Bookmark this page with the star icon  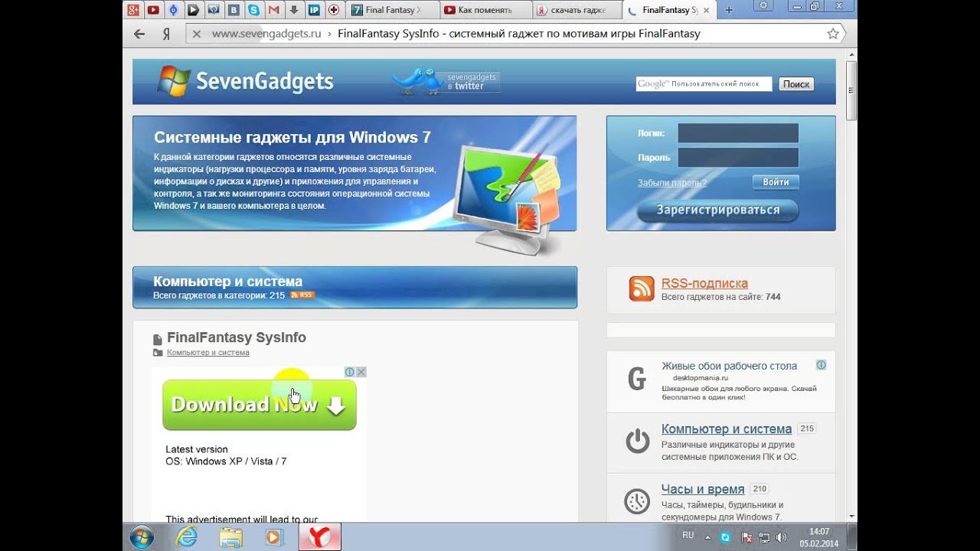(x=833, y=34)
